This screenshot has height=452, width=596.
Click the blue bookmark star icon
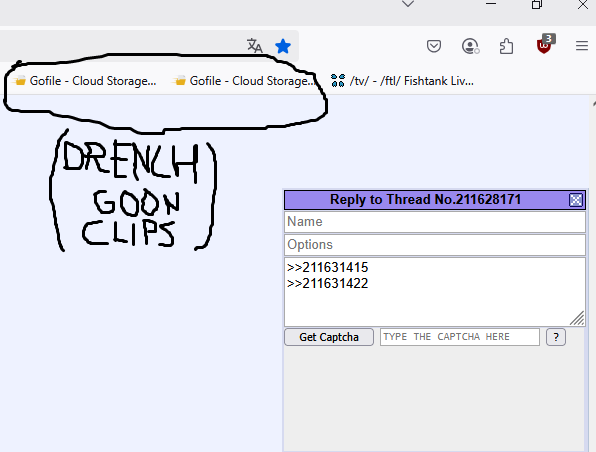[283, 46]
